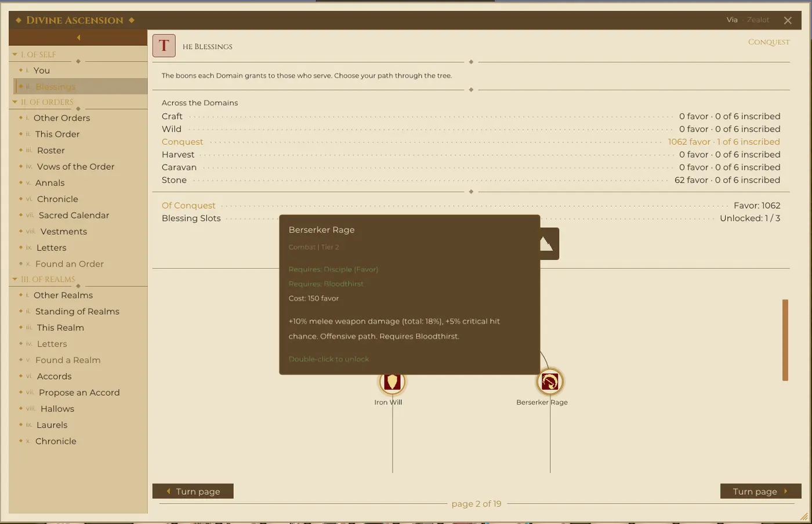Go to Other Realms
The height and width of the screenshot is (524, 812).
(80, 295)
